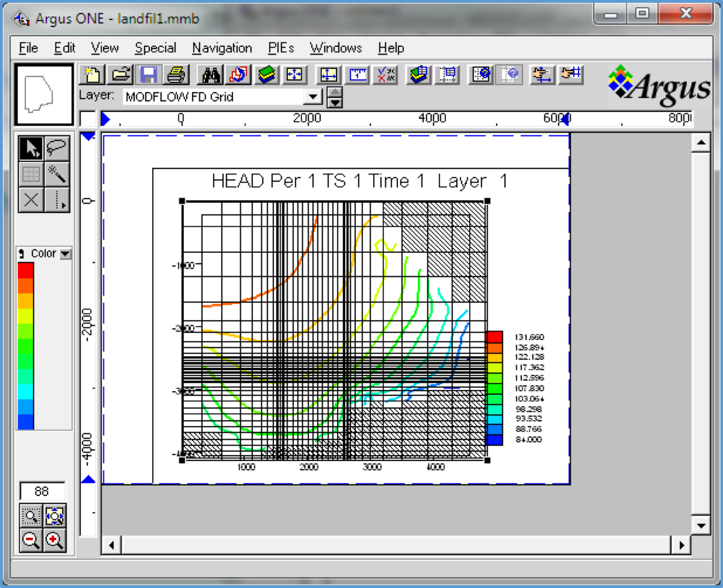Select the X delete tool in palette

tap(31, 200)
